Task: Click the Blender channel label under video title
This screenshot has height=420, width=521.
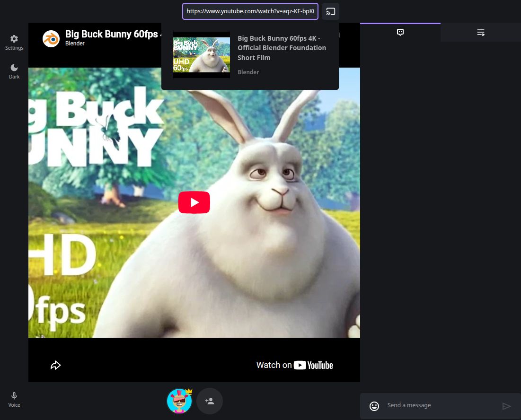Action: [75, 43]
